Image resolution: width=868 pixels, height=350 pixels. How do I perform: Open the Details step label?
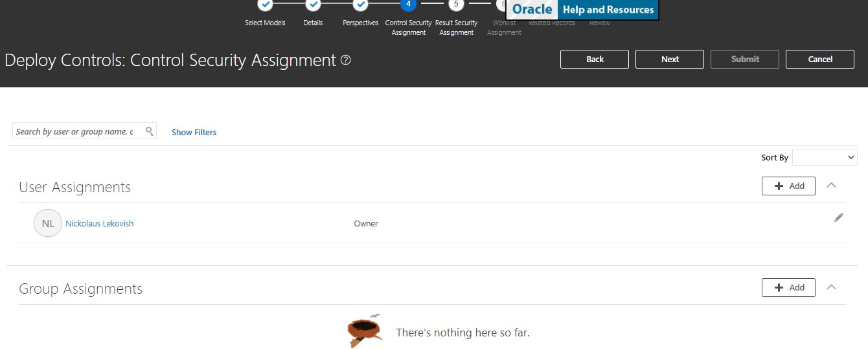tap(313, 23)
